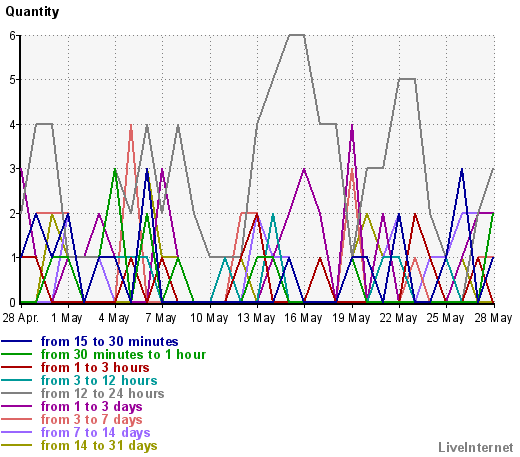Click the 'from 1 to 3 days' legend label
This screenshot has width=520, height=457.
point(92,406)
